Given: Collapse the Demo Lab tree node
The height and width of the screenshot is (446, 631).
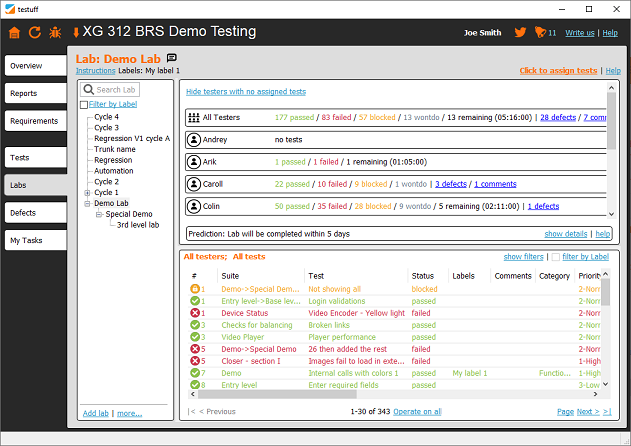Looking at the screenshot, I should (x=87, y=204).
